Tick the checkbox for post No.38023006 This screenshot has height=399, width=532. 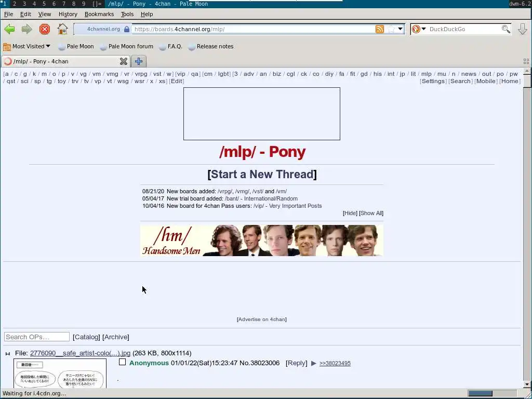coord(123,362)
